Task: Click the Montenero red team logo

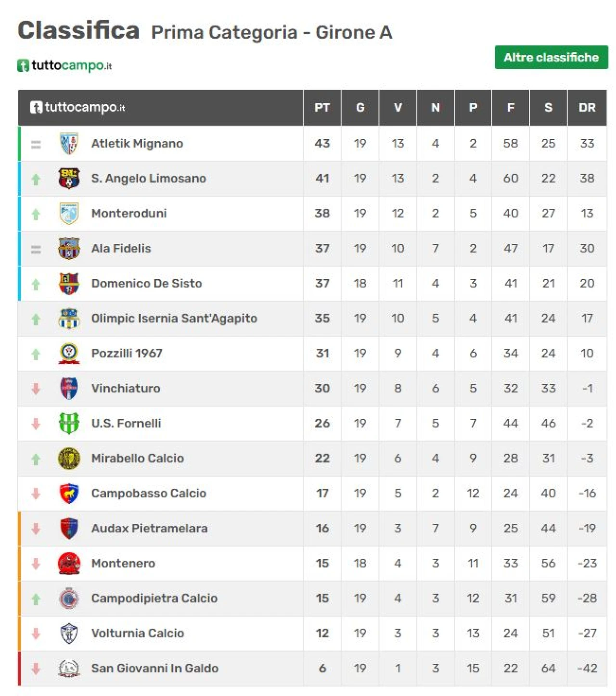Action: (69, 563)
